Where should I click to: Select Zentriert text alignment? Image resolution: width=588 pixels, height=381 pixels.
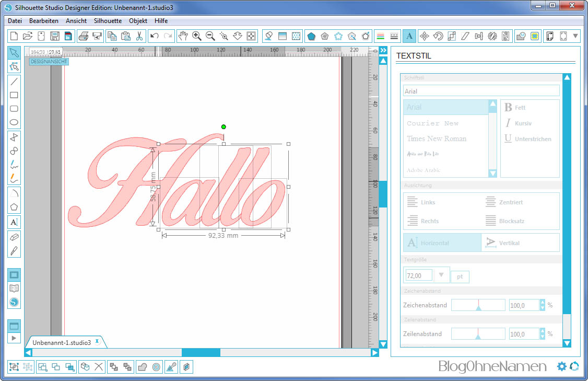[504, 202]
